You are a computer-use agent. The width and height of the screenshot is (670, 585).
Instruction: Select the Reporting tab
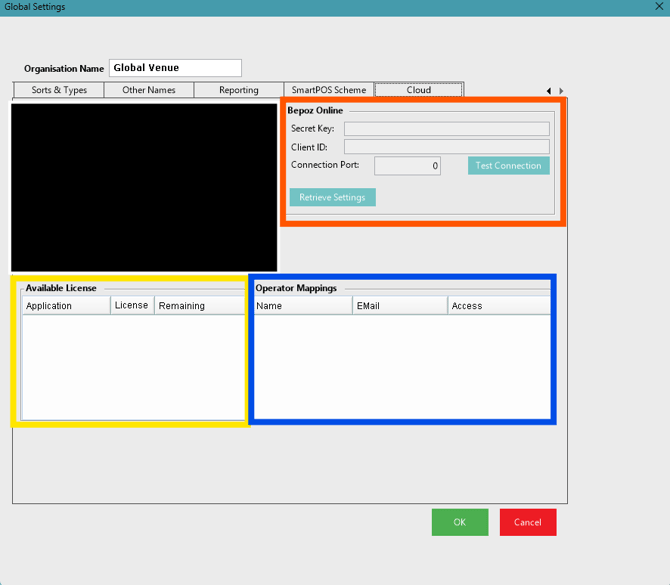[x=238, y=90]
